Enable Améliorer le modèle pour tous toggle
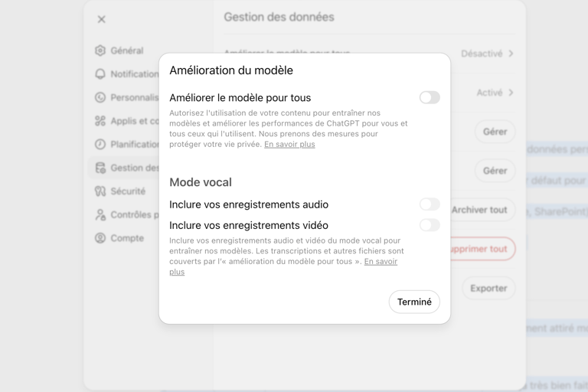 click(430, 97)
